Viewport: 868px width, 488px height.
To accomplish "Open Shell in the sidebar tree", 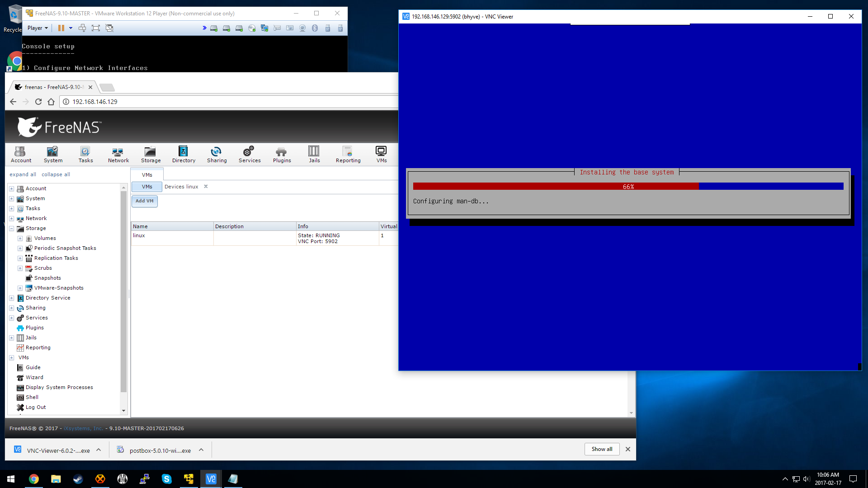I will (x=32, y=397).
